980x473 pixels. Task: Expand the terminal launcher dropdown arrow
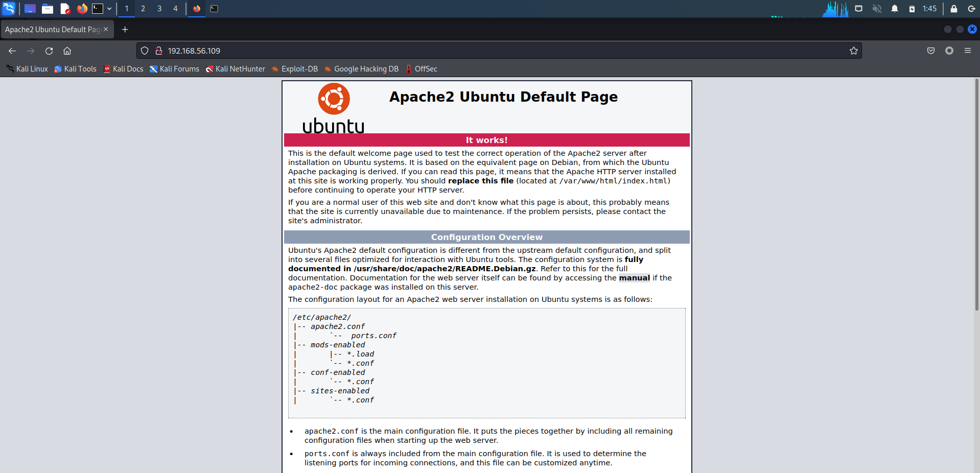pos(109,9)
